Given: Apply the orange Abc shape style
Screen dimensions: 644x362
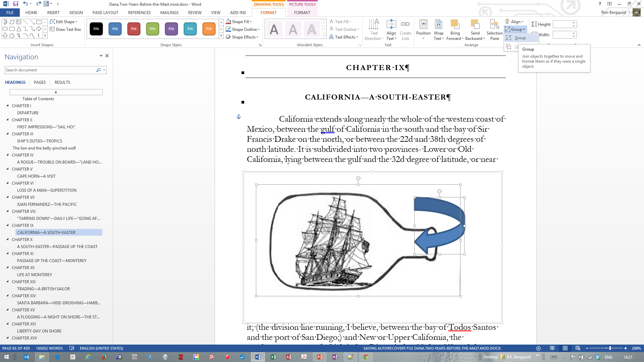Looking at the screenshot, I should [209, 29].
